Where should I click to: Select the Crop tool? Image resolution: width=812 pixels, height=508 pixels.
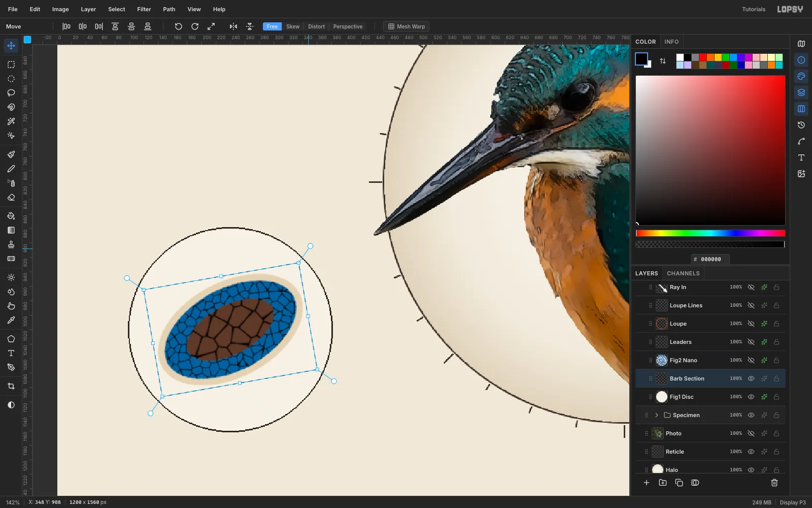pyautogui.click(x=11, y=386)
